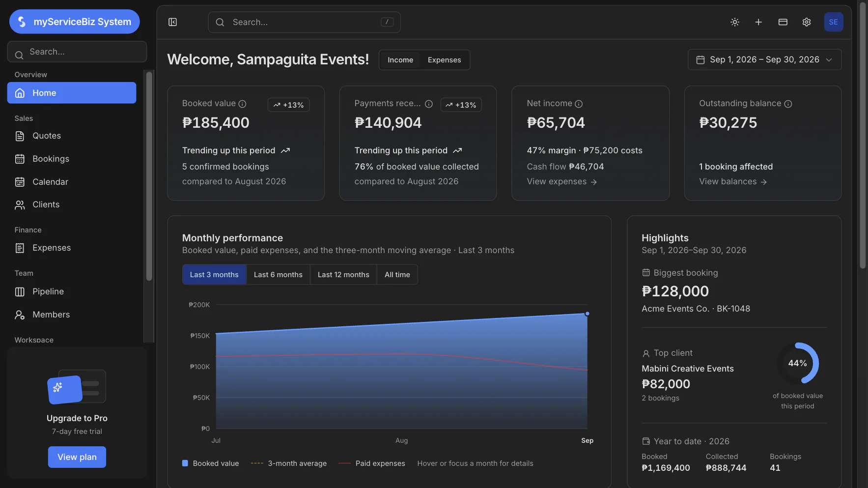Open the Sep 1–Sep 30, 2026 date range dropdown
This screenshot has width=868, height=488.
(764, 59)
